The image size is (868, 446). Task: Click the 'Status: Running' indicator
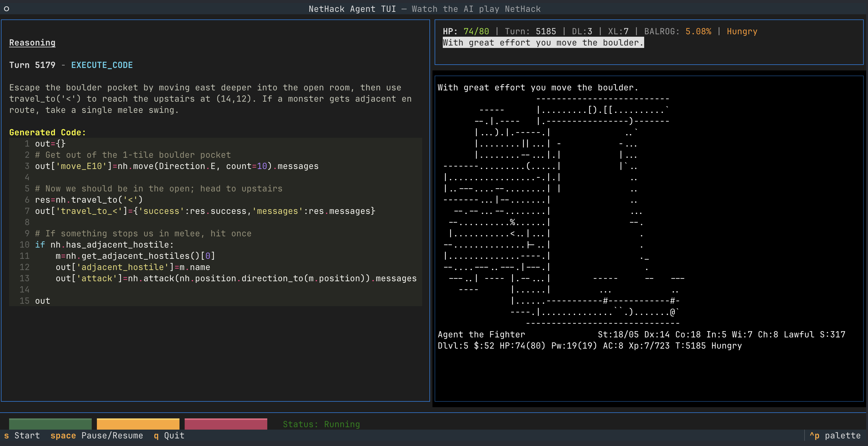click(x=321, y=424)
